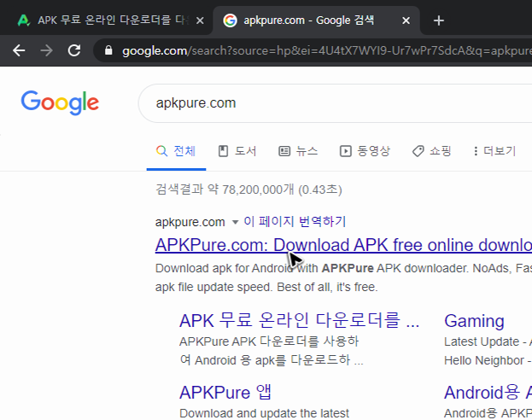Open a new browser tab

(x=438, y=20)
